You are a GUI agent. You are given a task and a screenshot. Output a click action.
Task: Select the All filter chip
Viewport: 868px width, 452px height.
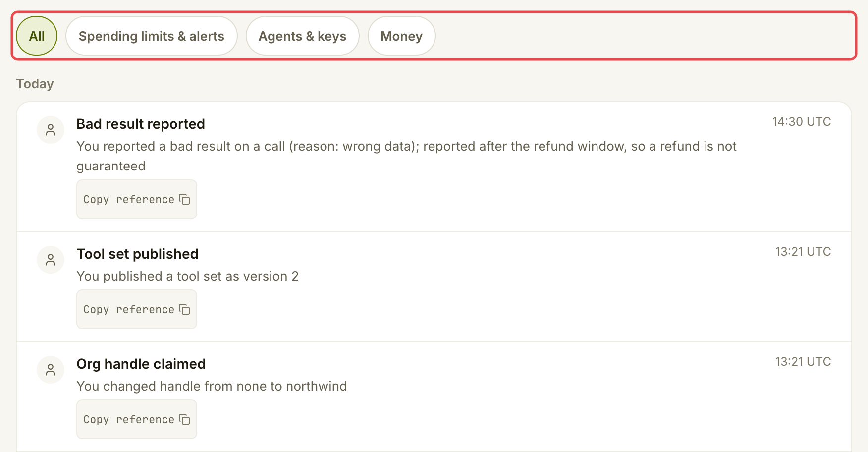click(37, 36)
